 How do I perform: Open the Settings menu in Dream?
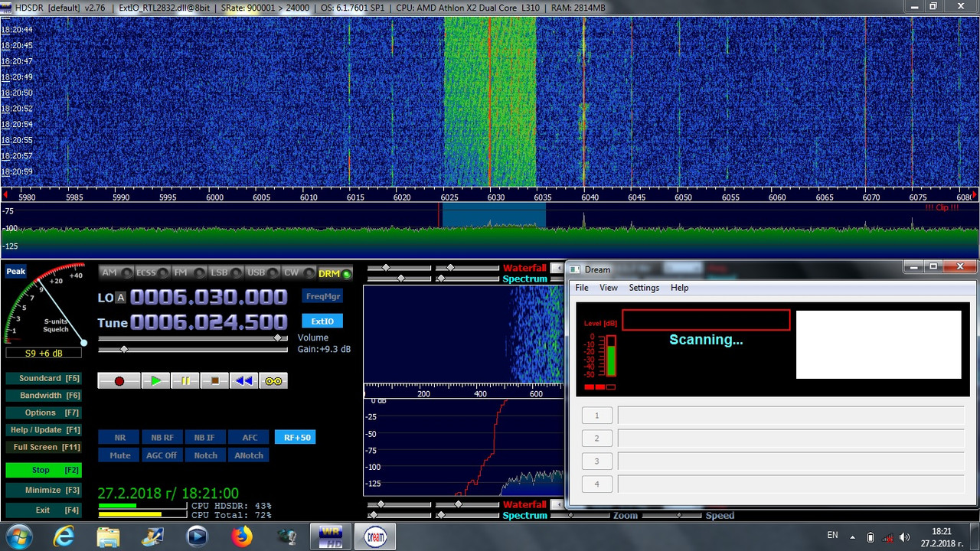pos(644,288)
